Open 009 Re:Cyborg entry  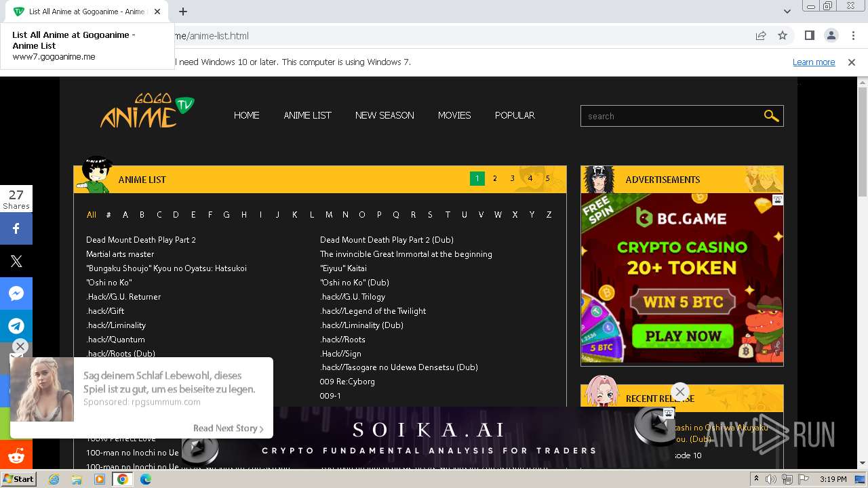[347, 382]
